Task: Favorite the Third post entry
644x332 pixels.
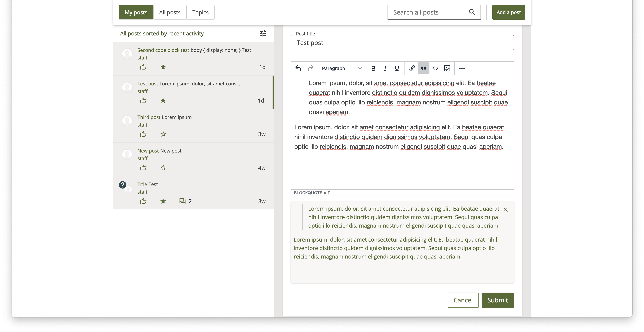Action: pyautogui.click(x=163, y=134)
